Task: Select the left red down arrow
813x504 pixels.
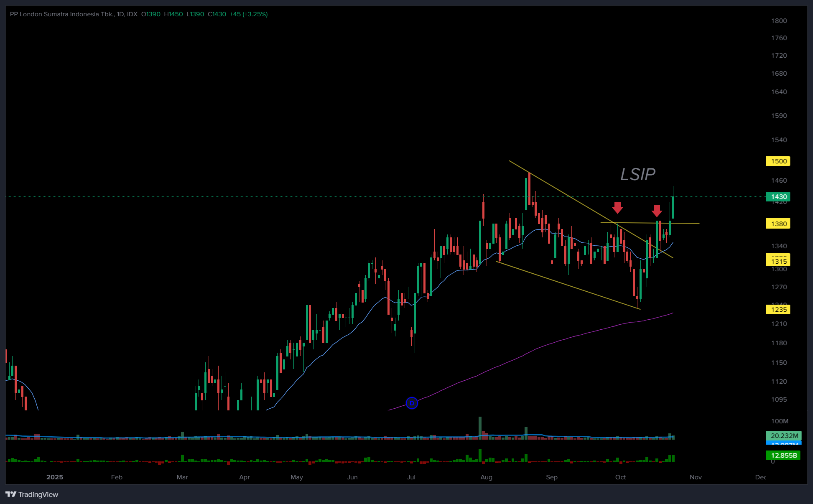Action: tap(617, 207)
